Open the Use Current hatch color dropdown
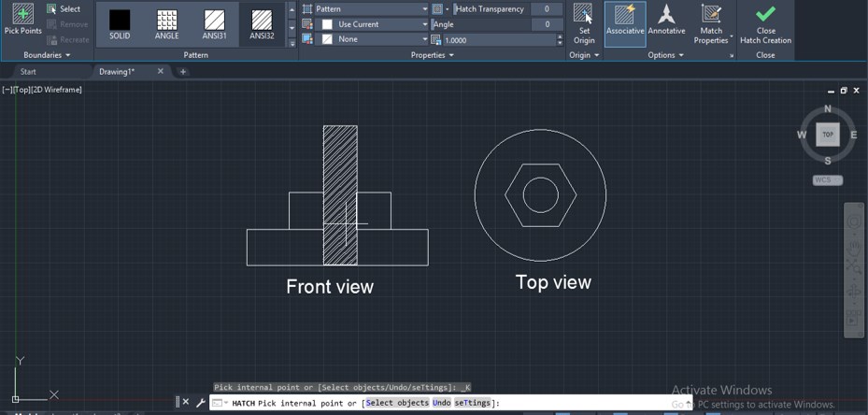The image size is (868, 415). point(372,24)
